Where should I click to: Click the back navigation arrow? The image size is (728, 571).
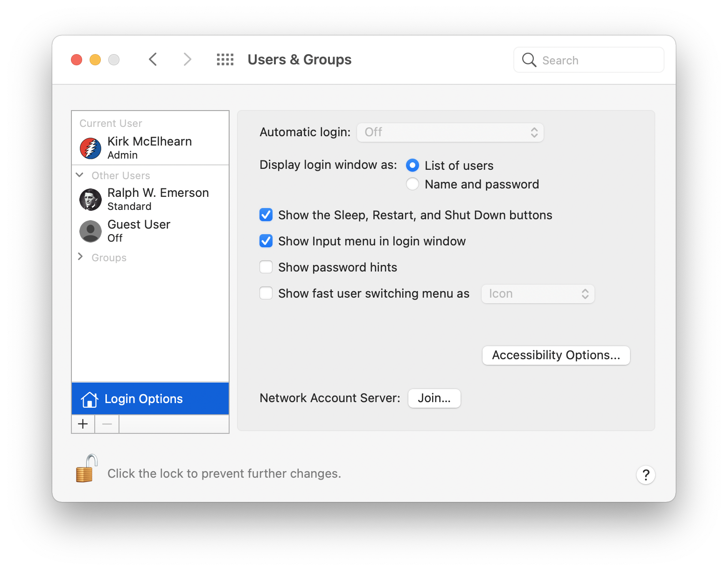point(153,60)
